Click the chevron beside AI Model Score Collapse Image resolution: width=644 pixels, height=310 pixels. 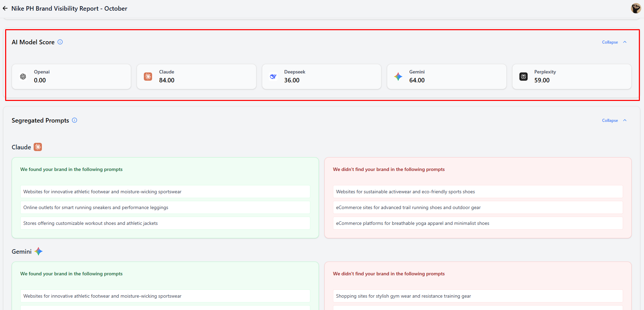(625, 42)
